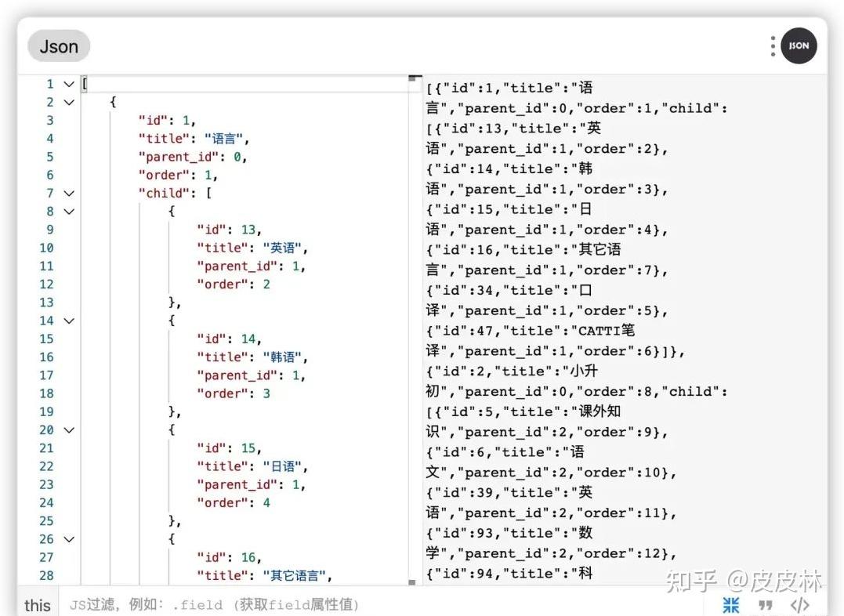The image size is (844, 616).
Task: Click the {"id":47,"title":"CATTI笔 text in output
Action: click(531, 331)
